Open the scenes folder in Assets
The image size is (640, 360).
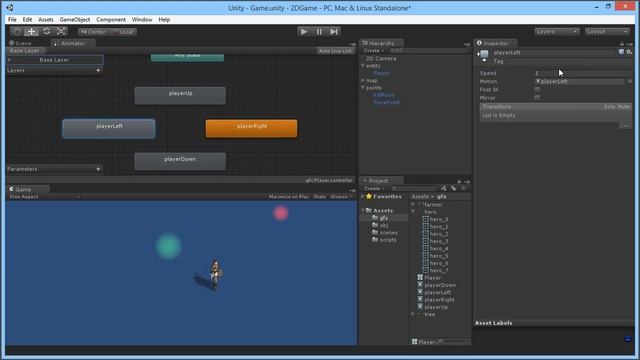(x=384, y=233)
